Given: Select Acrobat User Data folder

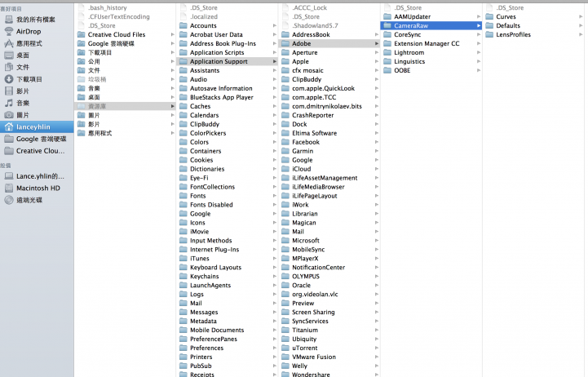Looking at the screenshot, I should pyautogui.click(x=228, y=34).
